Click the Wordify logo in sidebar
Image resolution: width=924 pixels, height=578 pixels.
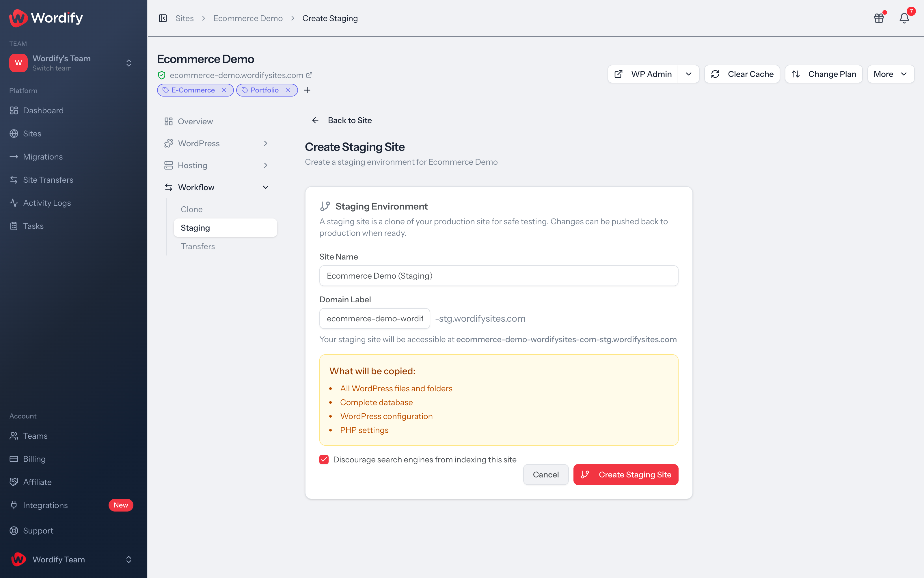[46, 18]
